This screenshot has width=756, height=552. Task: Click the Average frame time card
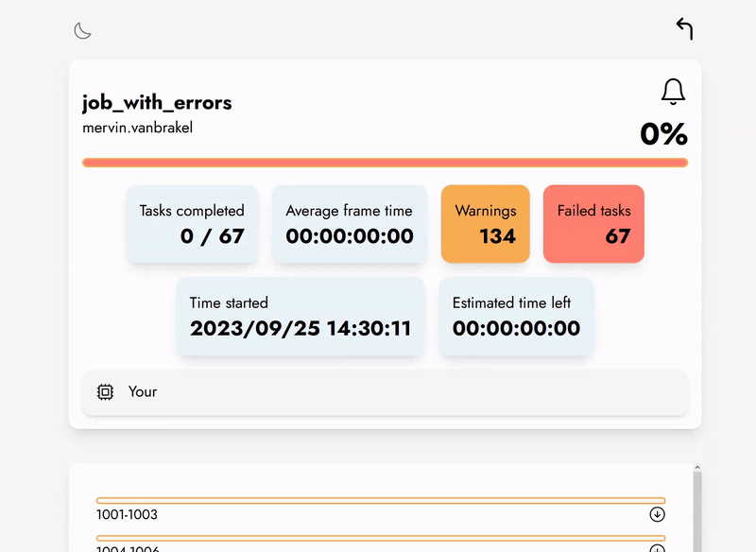coord(350,224)
